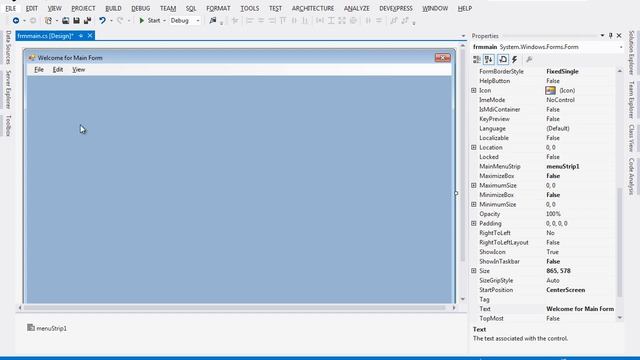Open the Class View side tab

(x=631, y=138)
